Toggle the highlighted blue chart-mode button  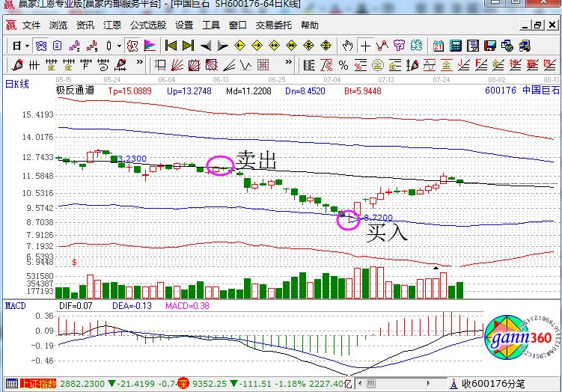[42, 45]
